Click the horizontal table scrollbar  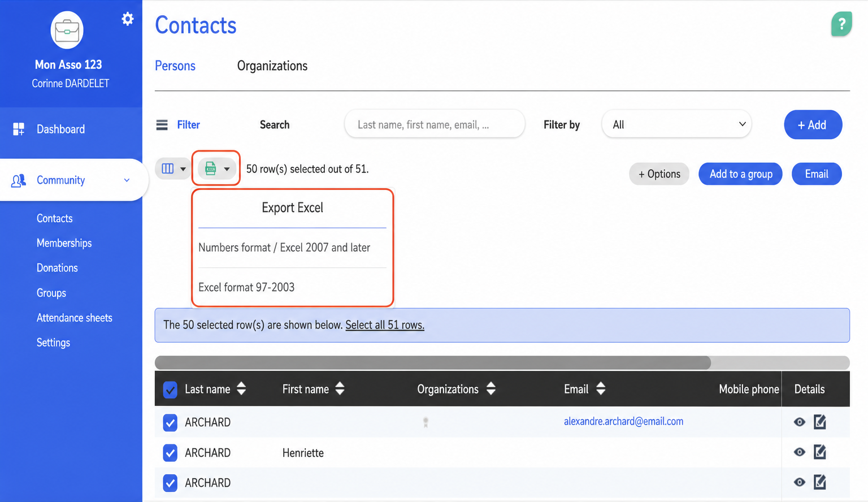click(x=433, y=363)
